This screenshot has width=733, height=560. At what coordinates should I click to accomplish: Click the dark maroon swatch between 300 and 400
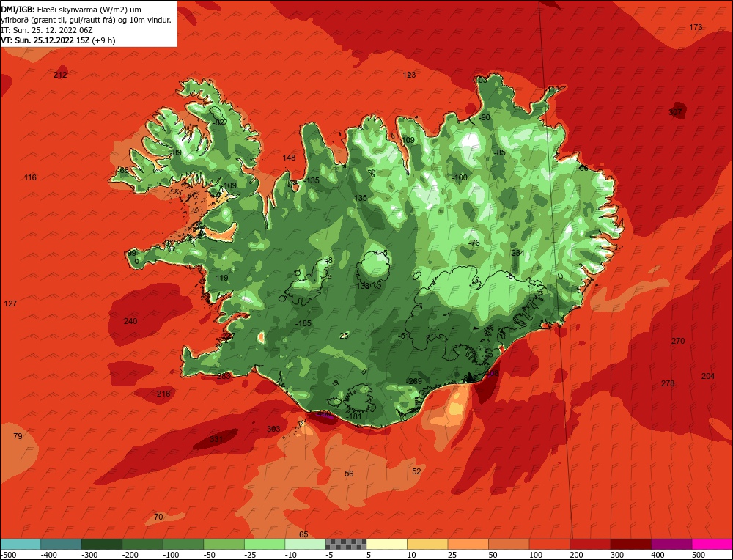click(x=630, y=544)
